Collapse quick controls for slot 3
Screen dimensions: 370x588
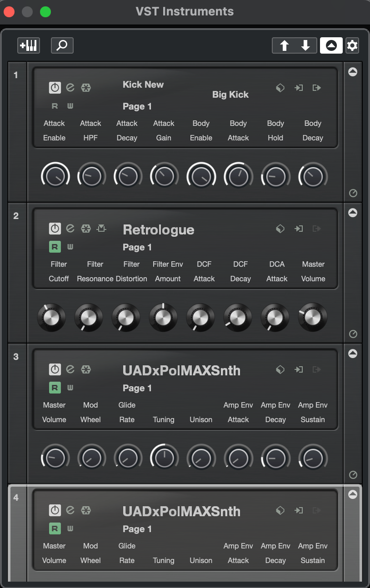tap(353, 354)
